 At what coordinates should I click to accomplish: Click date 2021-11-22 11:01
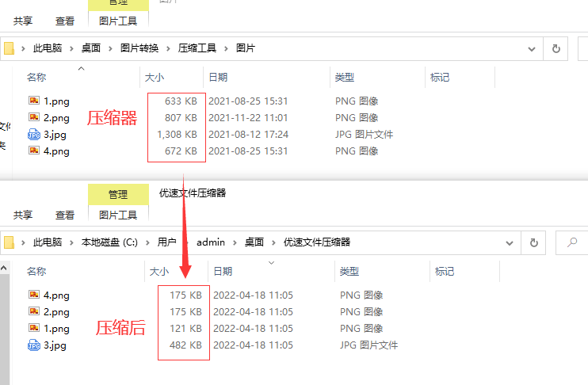(248, 118)
